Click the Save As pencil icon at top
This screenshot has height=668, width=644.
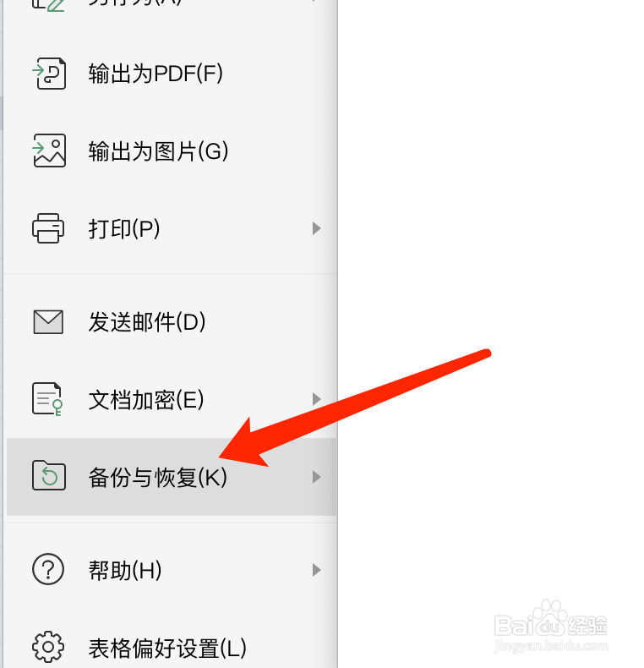48,4
